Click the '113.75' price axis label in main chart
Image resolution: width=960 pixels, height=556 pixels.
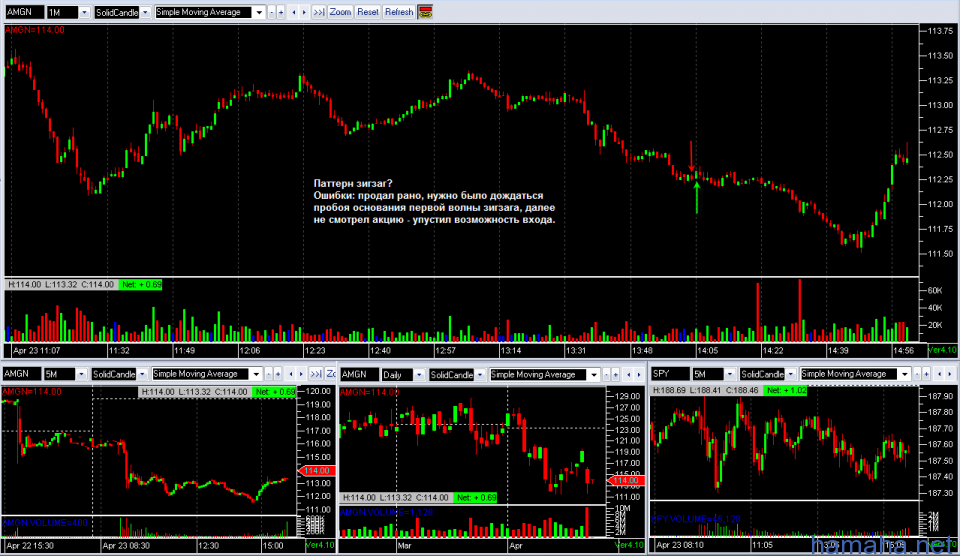pyautogui.click(x=941, y=31)
